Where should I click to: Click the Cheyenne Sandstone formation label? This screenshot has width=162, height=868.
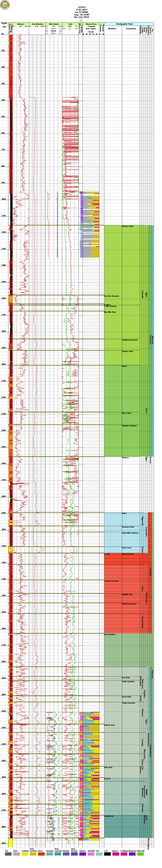point(130,426)
